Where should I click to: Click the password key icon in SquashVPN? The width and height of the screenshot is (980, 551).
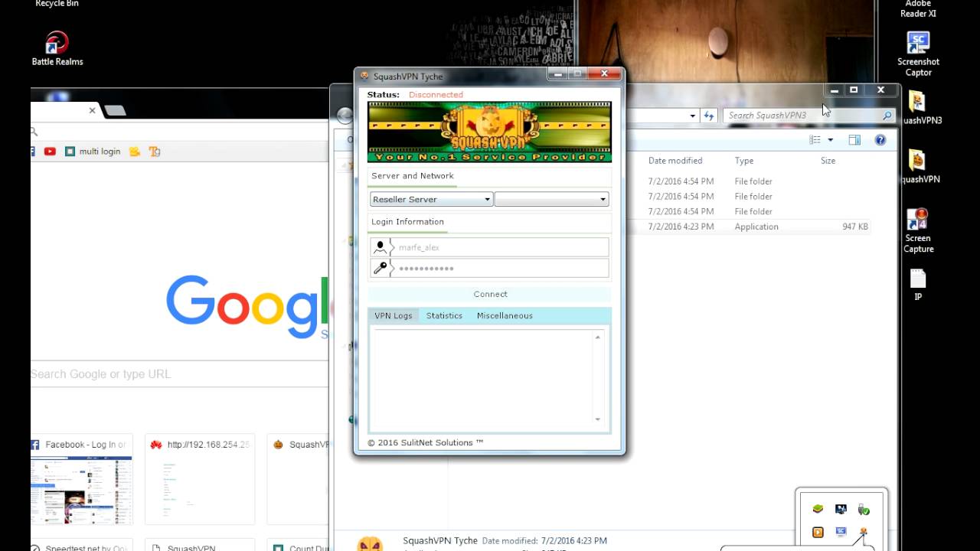[380, 268]
